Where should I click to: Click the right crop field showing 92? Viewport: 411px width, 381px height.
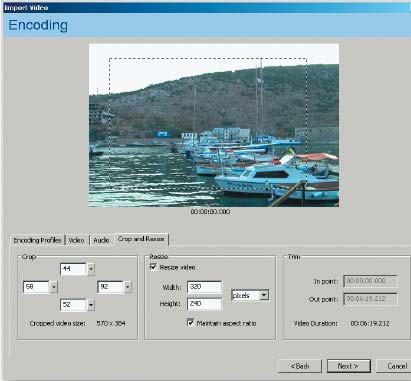(x=110, y=287)
